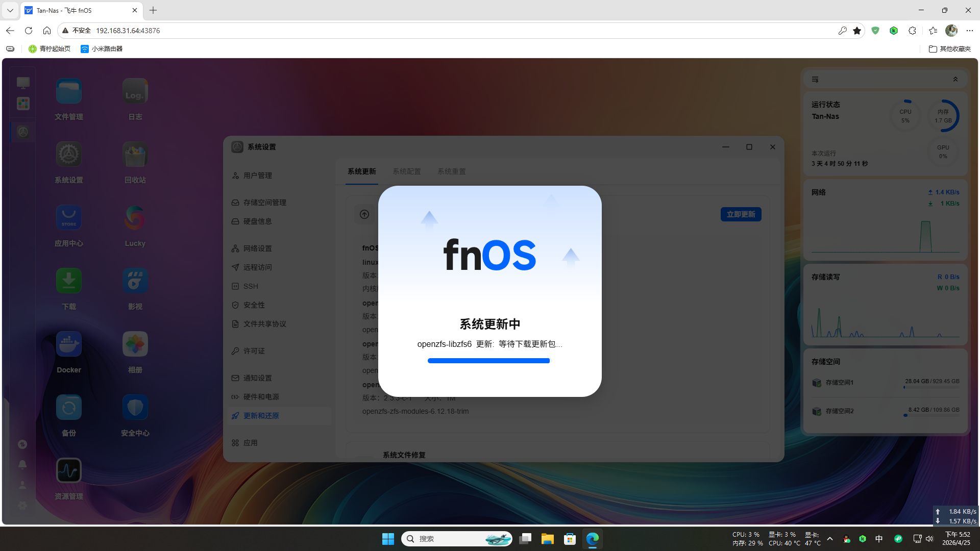Open the browser tab list dropdown
Viewport: 980px width, 551px height.
10,10
